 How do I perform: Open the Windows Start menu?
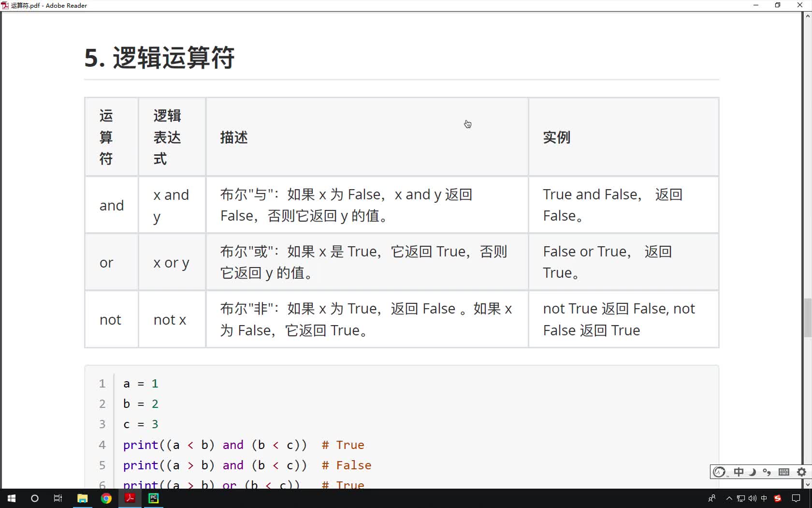pyautogui.click(x=12, y=498)
